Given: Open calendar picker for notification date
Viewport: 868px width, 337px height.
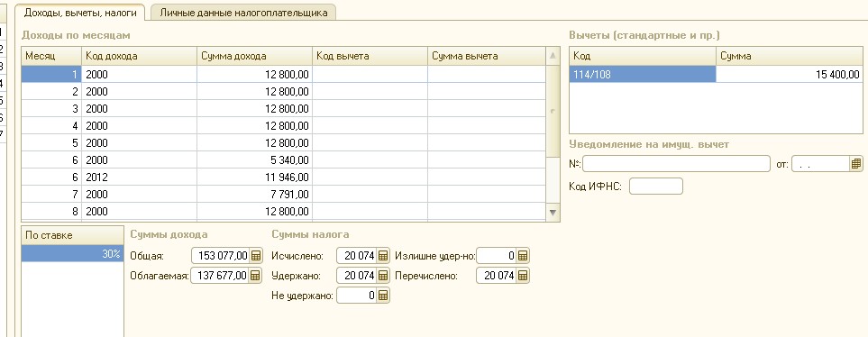Looking at the screenshot, I should tap(856, 164).
